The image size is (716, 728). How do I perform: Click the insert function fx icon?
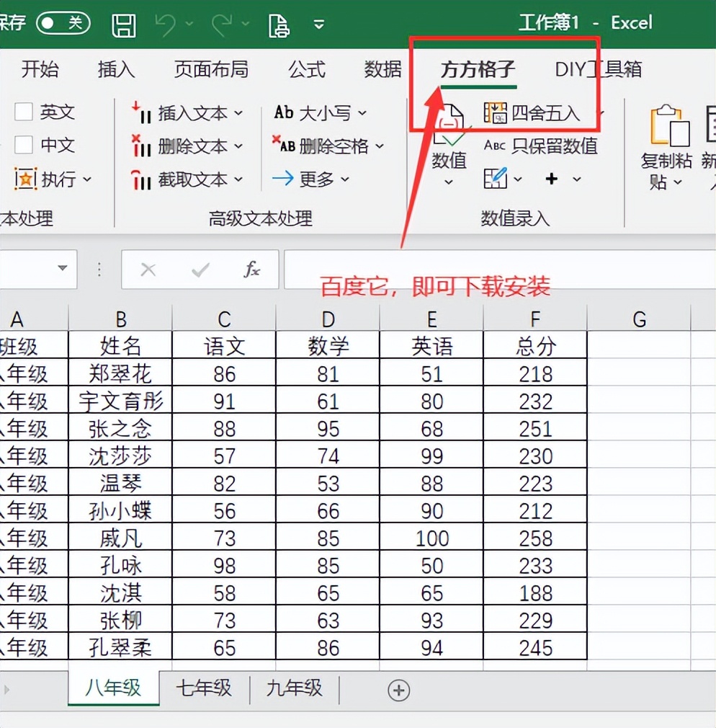point(251,270)
